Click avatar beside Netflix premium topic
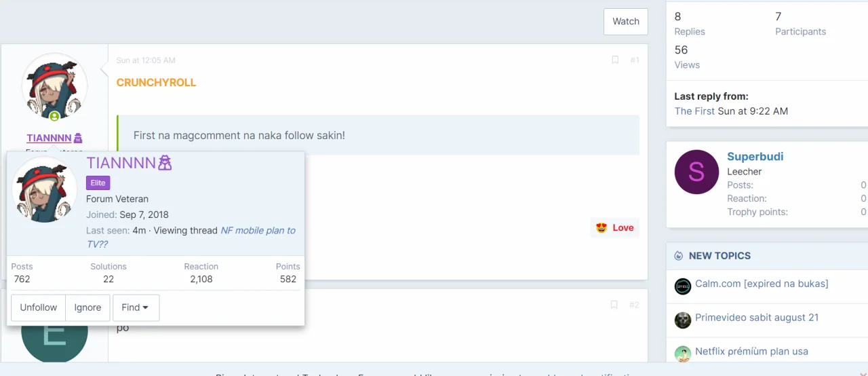 pyautogui.click(x=683, y=354)
